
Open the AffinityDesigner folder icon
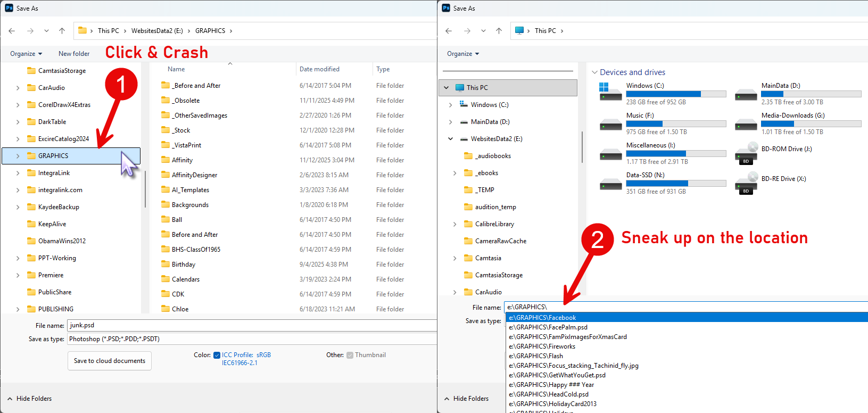pyautogui.click(x=166, y=175)
